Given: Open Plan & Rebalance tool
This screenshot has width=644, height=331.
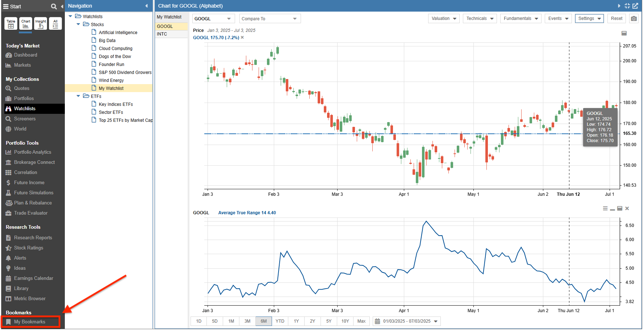Looking at the screenshot, I should (x=29, y=203).
